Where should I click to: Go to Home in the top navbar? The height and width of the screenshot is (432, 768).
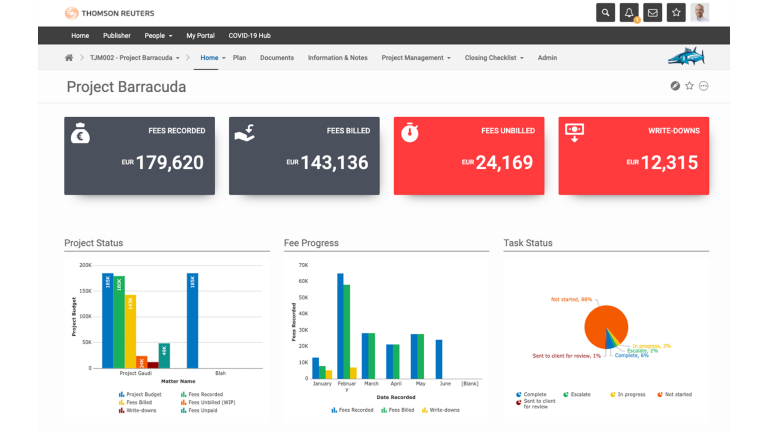[x=80, y=36]
